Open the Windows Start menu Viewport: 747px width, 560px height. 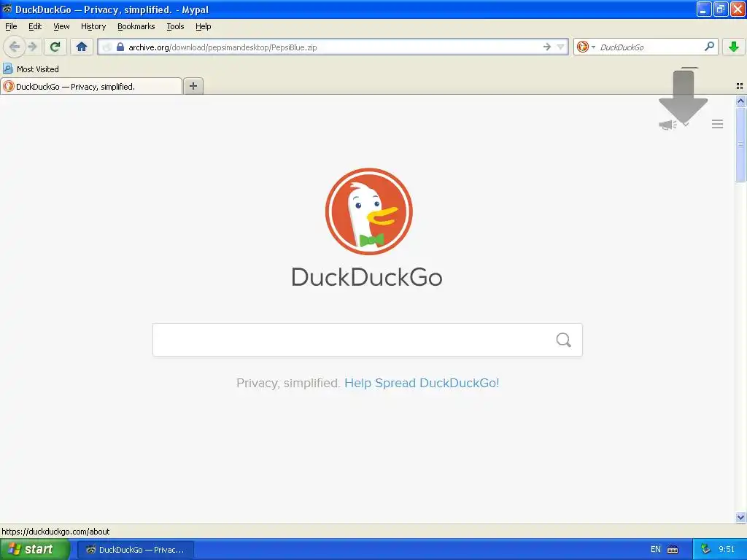pos(35,549)
